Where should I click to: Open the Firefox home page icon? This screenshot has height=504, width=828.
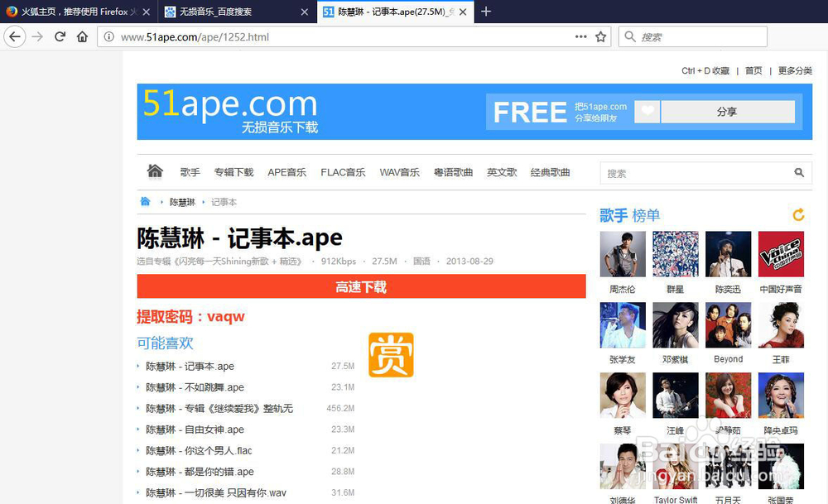coord(82,36)
